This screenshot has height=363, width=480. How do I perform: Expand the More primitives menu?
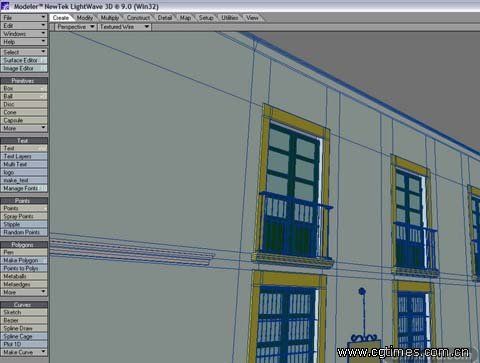(x=24, y=128)
